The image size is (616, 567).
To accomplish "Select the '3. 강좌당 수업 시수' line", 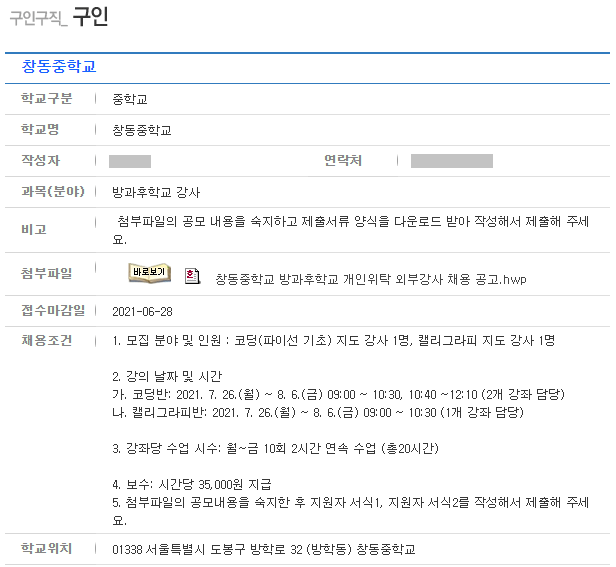I will (275, 448).
